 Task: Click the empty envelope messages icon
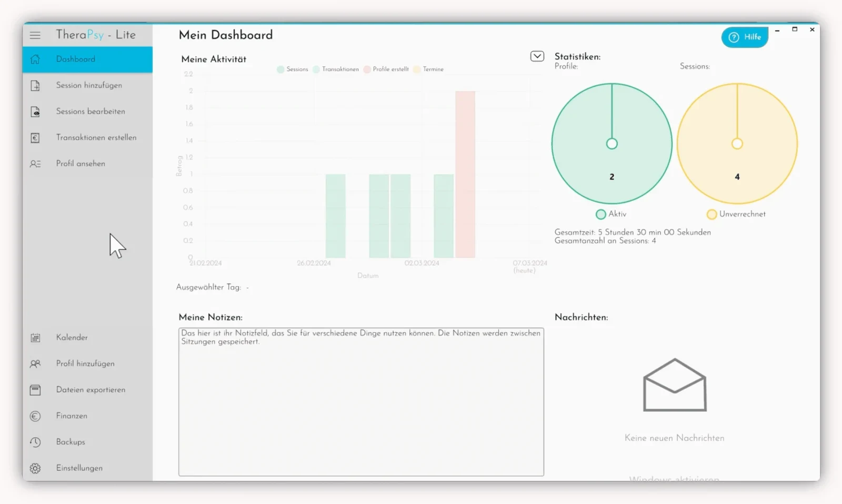(x=675, y=385)
